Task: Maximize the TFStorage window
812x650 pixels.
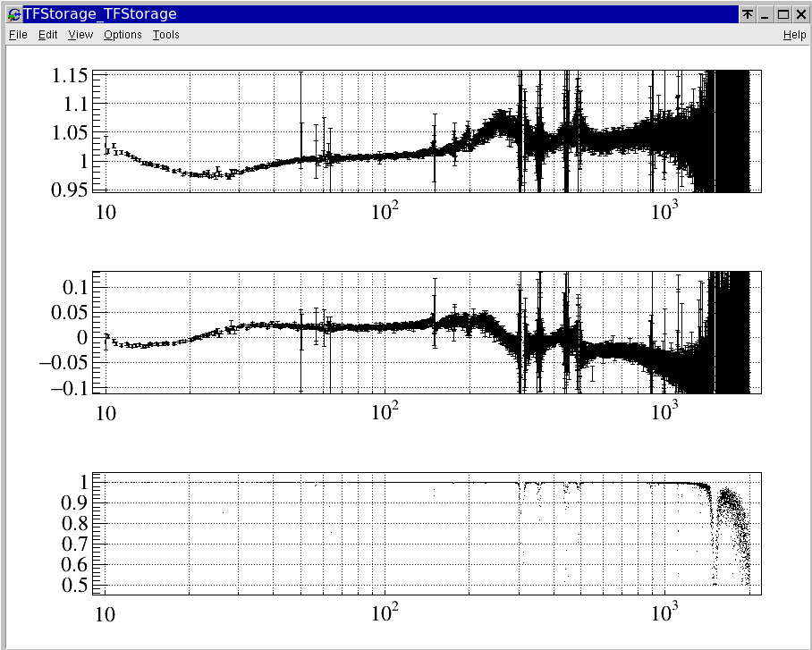Action: click(782, 14)
